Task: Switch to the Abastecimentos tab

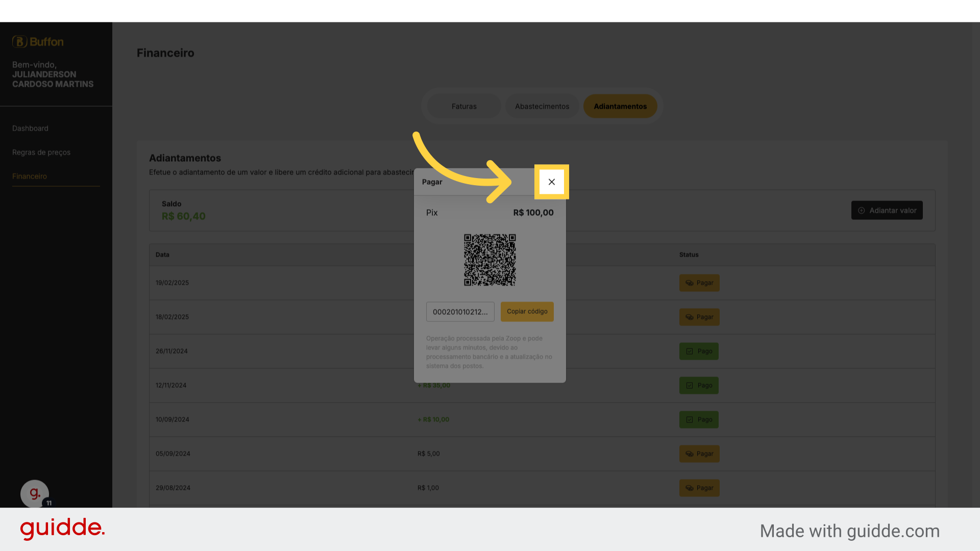Action: pos(542,106)
